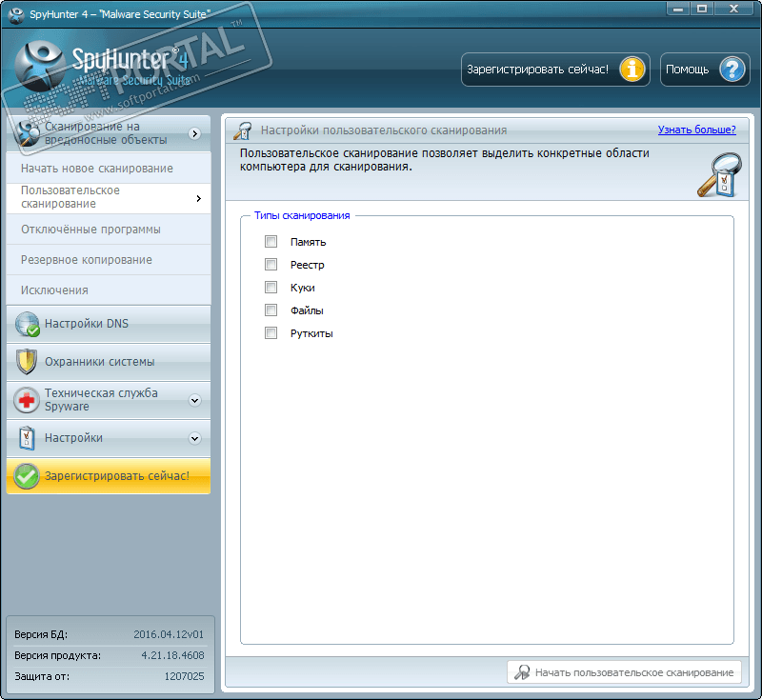Click the Техническая служба Spyware label

coord(101,400)
